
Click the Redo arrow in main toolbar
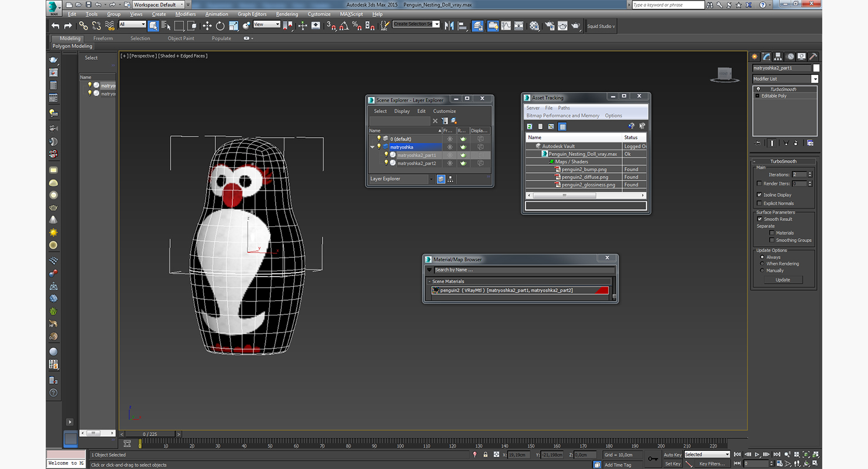click(68, 26)
